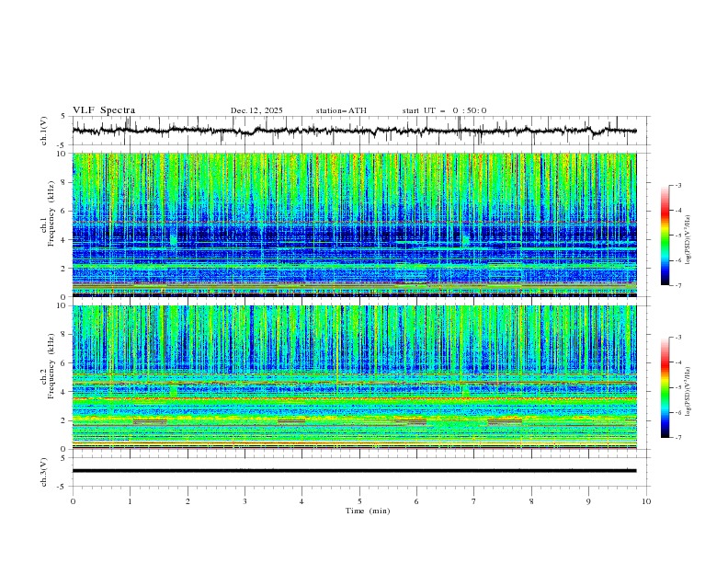Click the ch.1 spectrogram color scale bar

[x=665, y=236]
